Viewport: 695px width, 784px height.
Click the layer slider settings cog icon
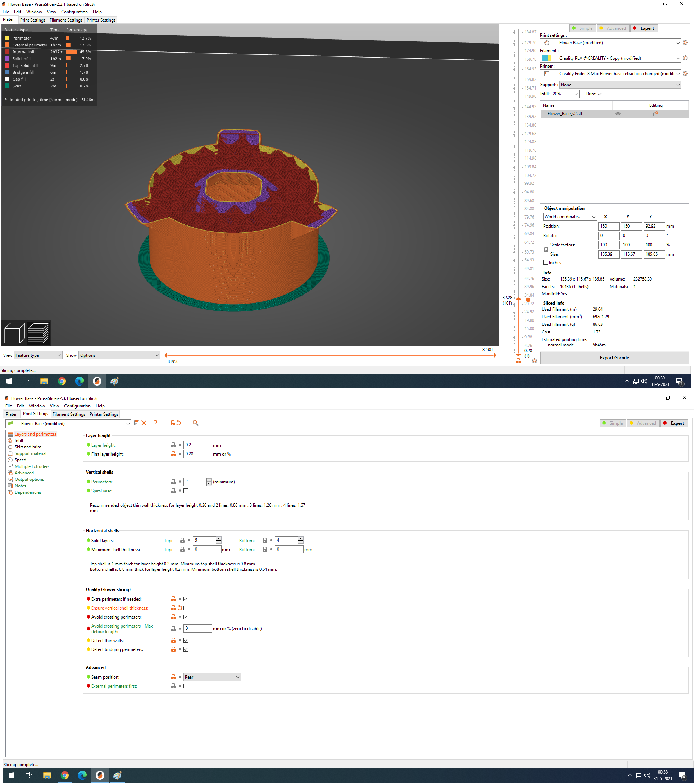534,361
